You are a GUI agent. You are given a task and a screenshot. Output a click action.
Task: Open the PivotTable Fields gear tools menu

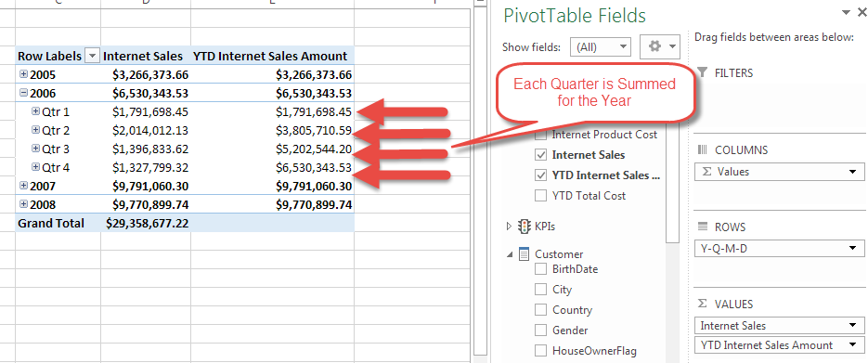pyautogui.click(x=659, y=46)
